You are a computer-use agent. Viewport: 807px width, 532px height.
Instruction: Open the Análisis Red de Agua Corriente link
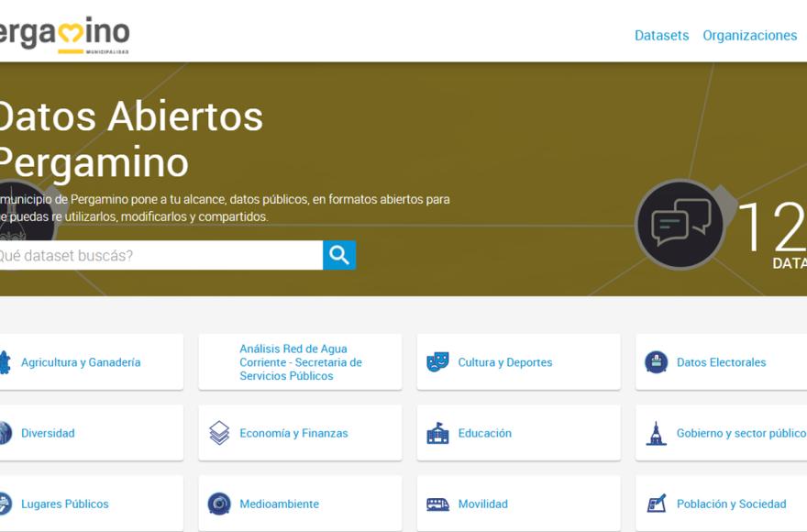301,362
